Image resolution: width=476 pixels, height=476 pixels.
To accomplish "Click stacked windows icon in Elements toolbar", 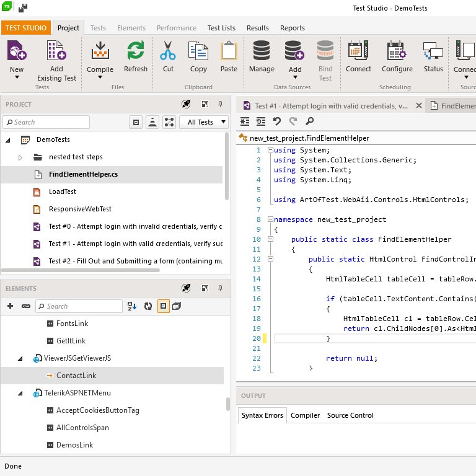I will [x=177, y=306].
